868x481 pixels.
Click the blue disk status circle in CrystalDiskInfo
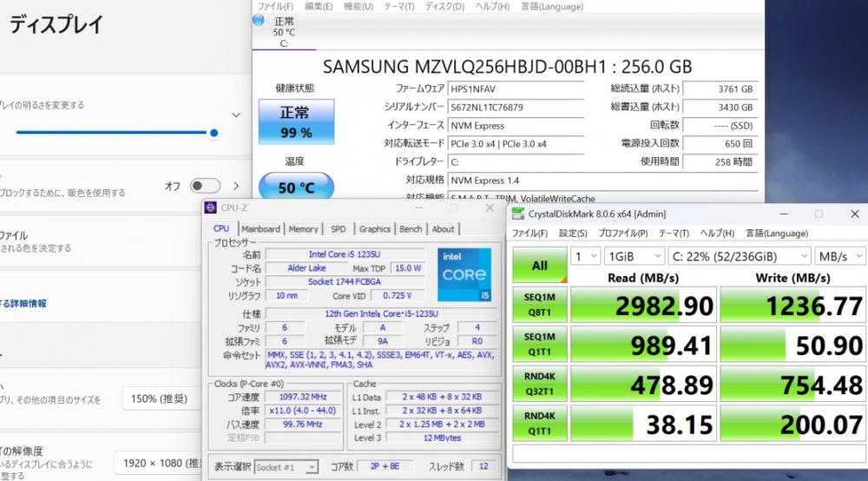(259, 21)
